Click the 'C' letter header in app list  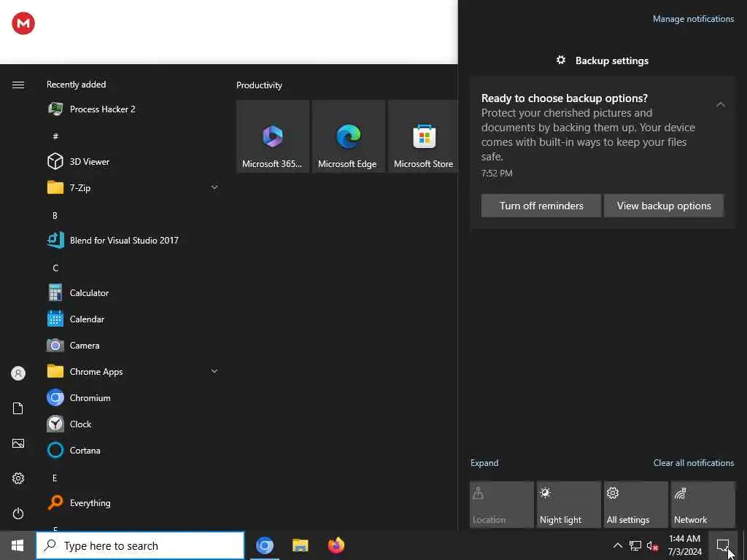pyautogui.click(x=55, y=268)
